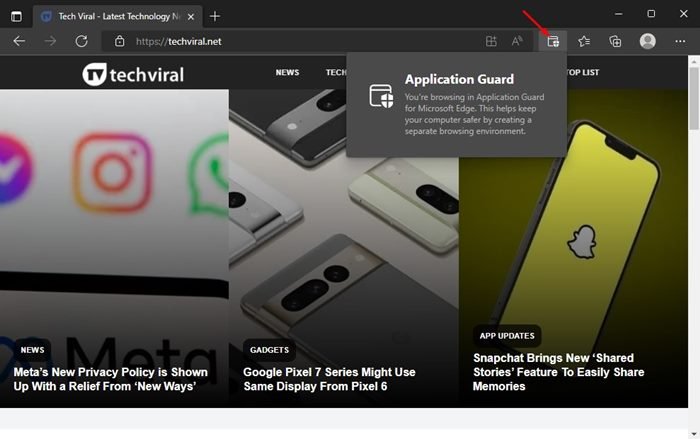Viewport: 700px width, 439px height.
Task: Minimize the browser window
Action: 618,14
